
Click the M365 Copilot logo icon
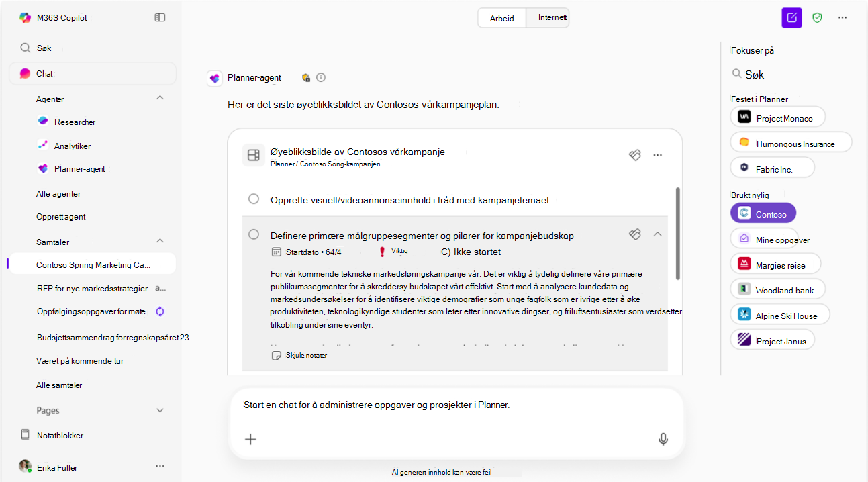[25, 18]
